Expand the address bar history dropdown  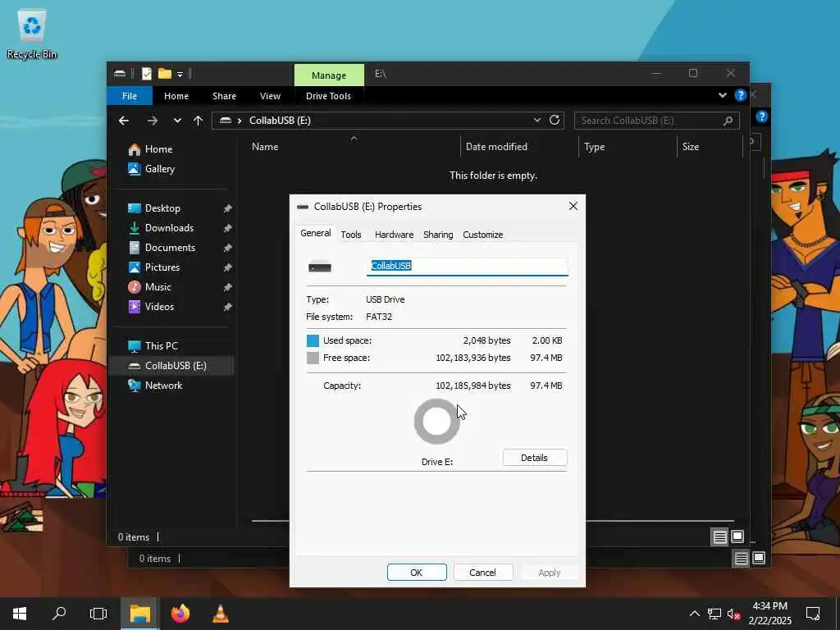click(536, 121)
